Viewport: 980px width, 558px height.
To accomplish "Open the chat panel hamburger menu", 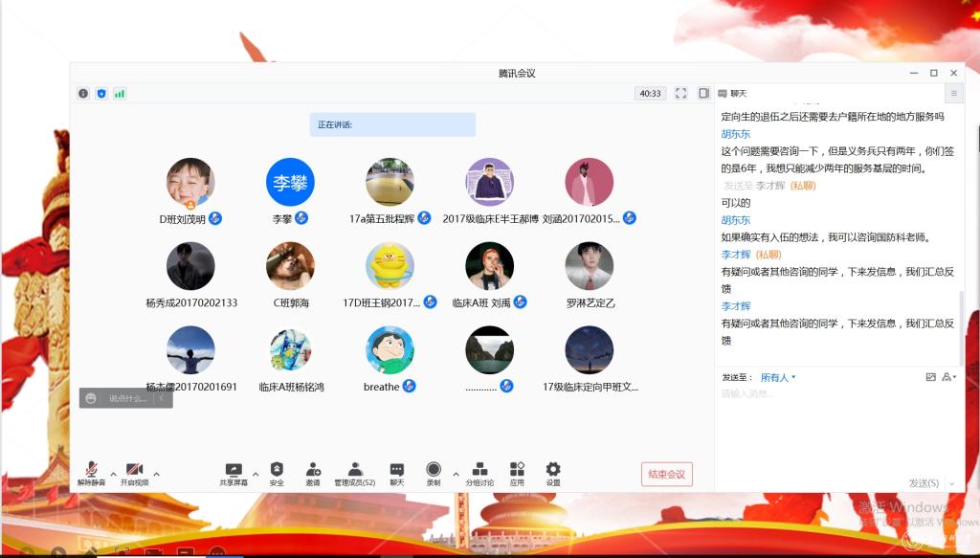I will [953, 93].
